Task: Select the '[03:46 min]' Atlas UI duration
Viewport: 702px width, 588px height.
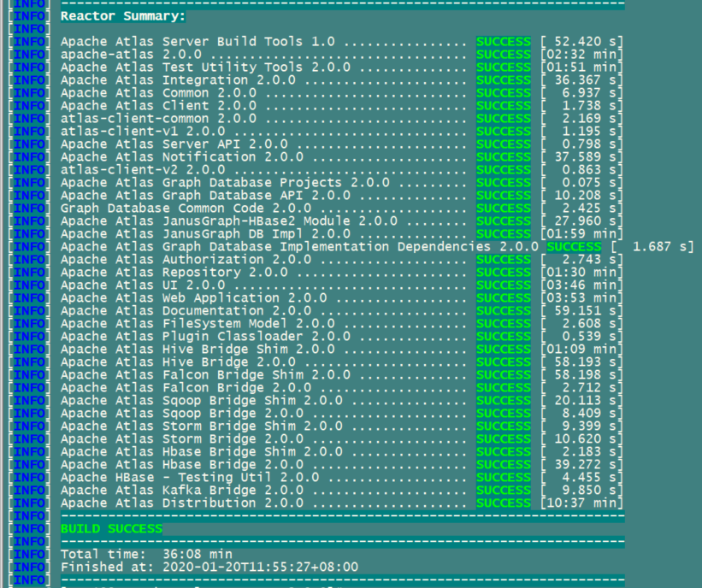Action: click(x=581, y=285)
